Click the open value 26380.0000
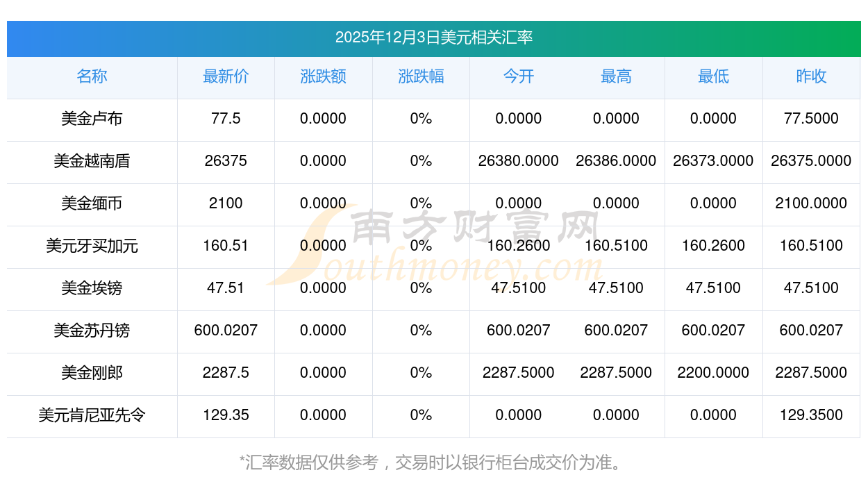 (519, 161)
